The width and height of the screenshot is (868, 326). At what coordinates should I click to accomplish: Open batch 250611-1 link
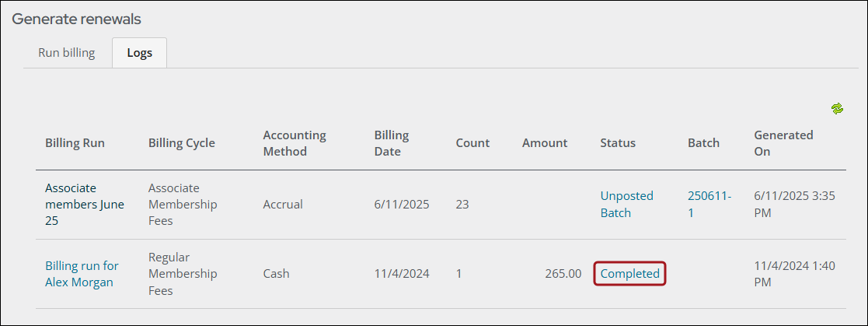coord(709,204)
